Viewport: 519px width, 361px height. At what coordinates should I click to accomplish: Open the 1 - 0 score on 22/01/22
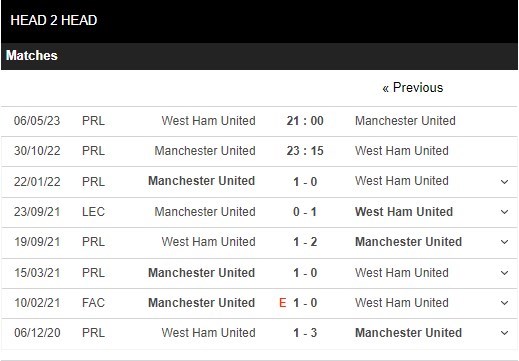(x=305, y=182)
